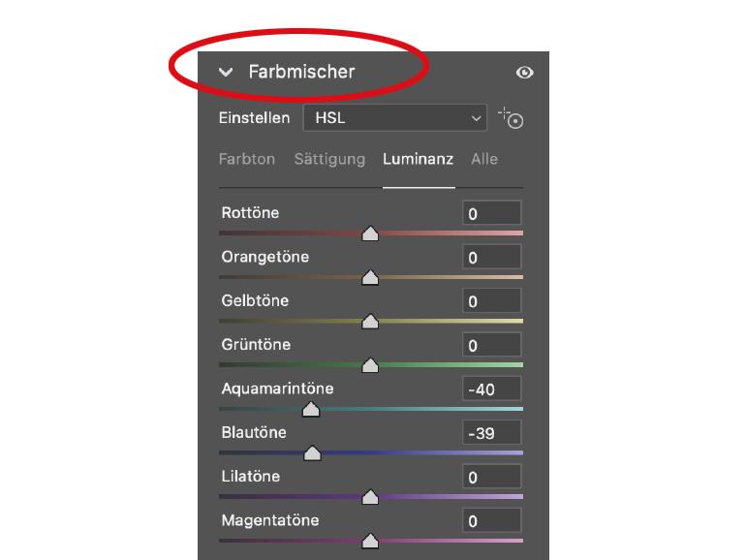Open the Alle tab
Viewport: 746px width, 560px height.
click(484, 159)
